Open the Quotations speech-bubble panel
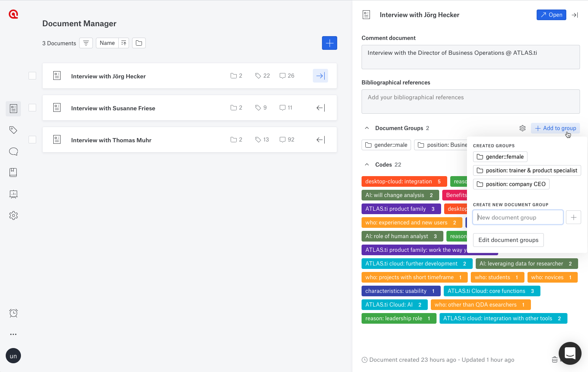588x372 pixels. pyautogui.click(x=13, y=151)
